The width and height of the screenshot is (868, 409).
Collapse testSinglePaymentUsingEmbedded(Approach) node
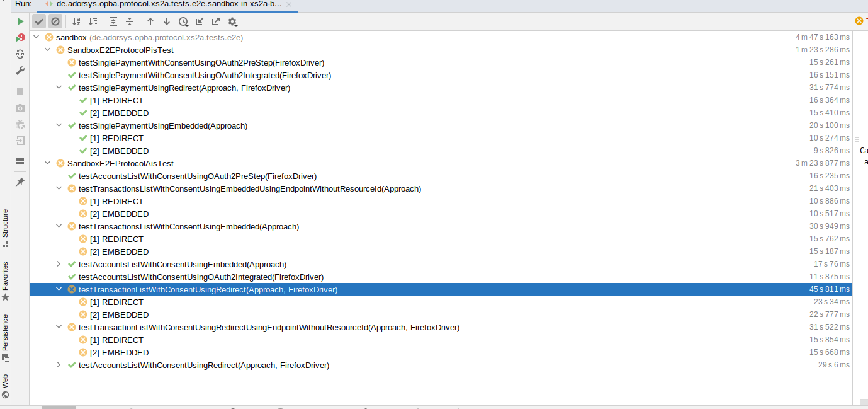click(59, 126)
